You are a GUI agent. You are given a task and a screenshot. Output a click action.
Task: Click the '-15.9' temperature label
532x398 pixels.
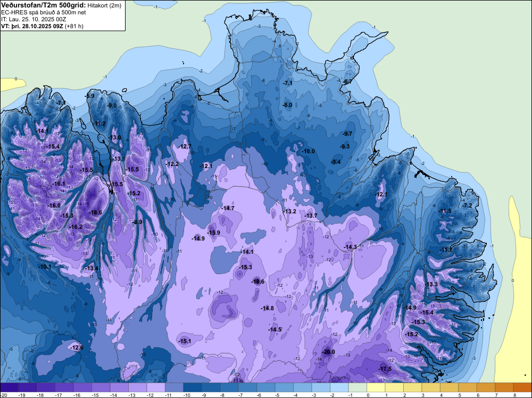[x=214, y=233]
